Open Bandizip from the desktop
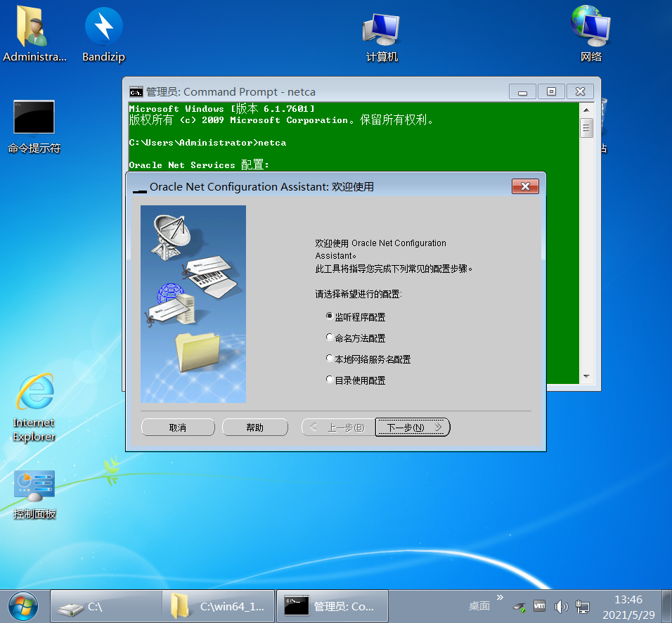The width and height of the screenshot is (672, 623). click(103, 28)
